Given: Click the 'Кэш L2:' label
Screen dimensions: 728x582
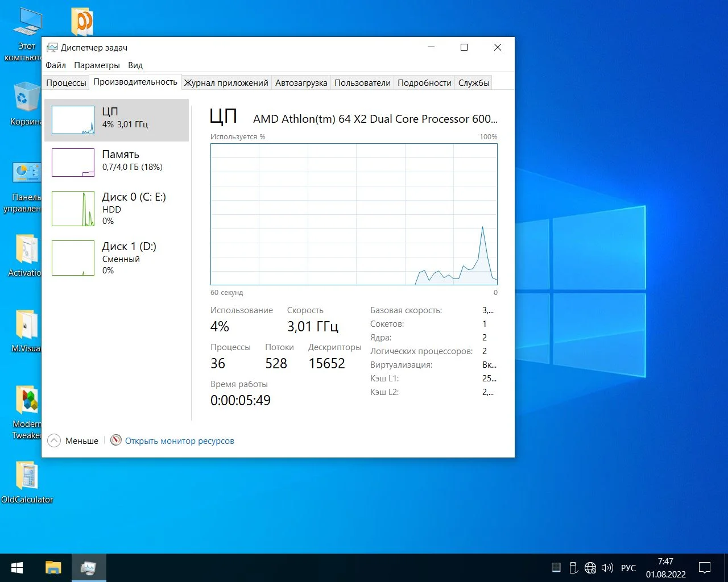Looking at the screenshot, I should (x=384, y=392).
